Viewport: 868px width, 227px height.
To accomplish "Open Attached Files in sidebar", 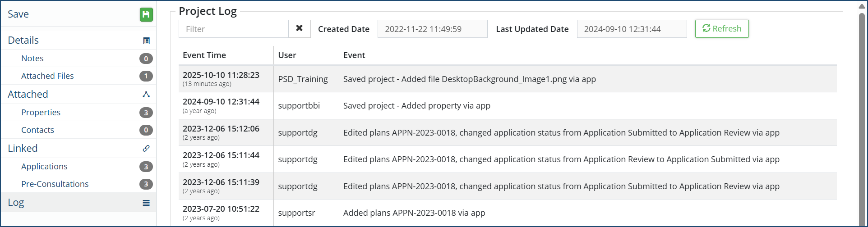I will 47,76.
